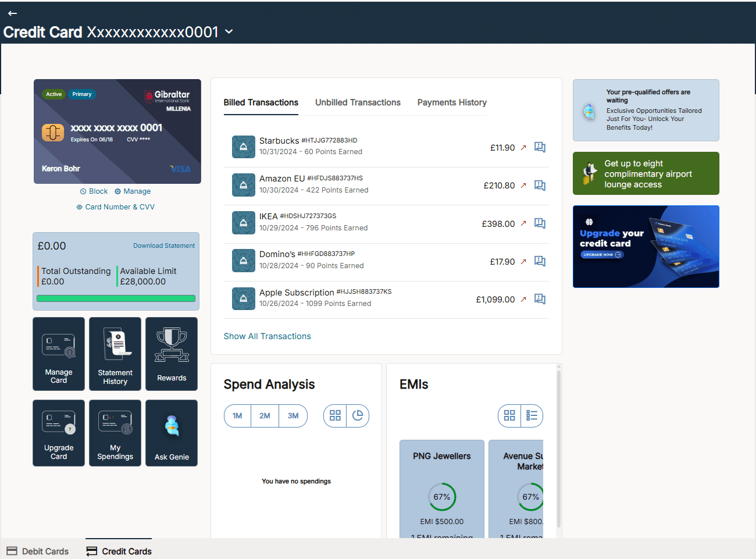
Task: Open the Apple Subscription merchant icon
Action: [244, 298]
